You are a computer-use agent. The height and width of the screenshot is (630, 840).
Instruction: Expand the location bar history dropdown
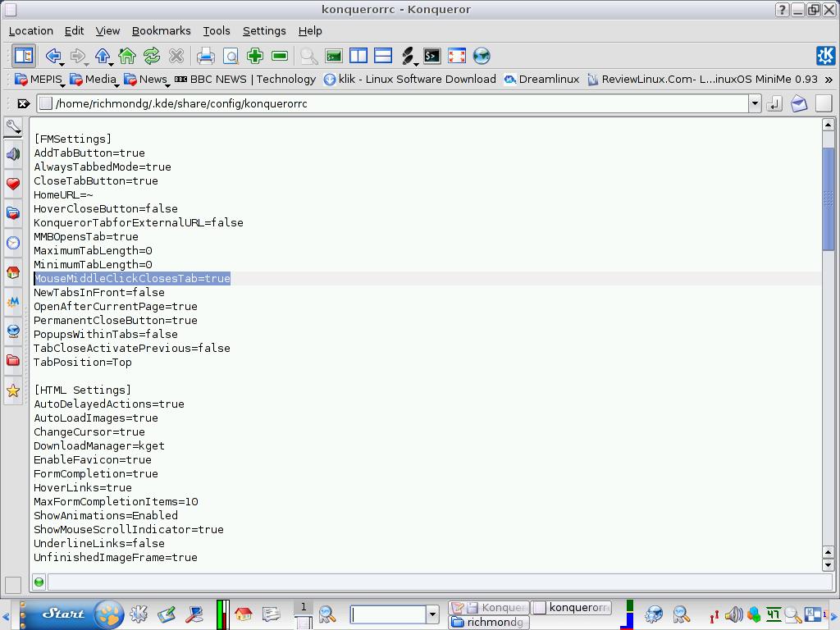point(755,103)
